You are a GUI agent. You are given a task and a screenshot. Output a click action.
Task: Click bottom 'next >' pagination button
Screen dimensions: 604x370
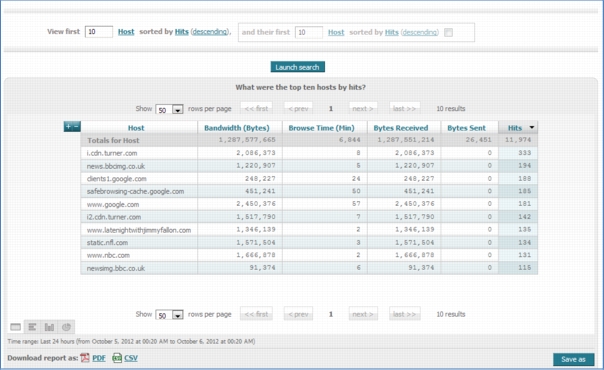(363, 314)
